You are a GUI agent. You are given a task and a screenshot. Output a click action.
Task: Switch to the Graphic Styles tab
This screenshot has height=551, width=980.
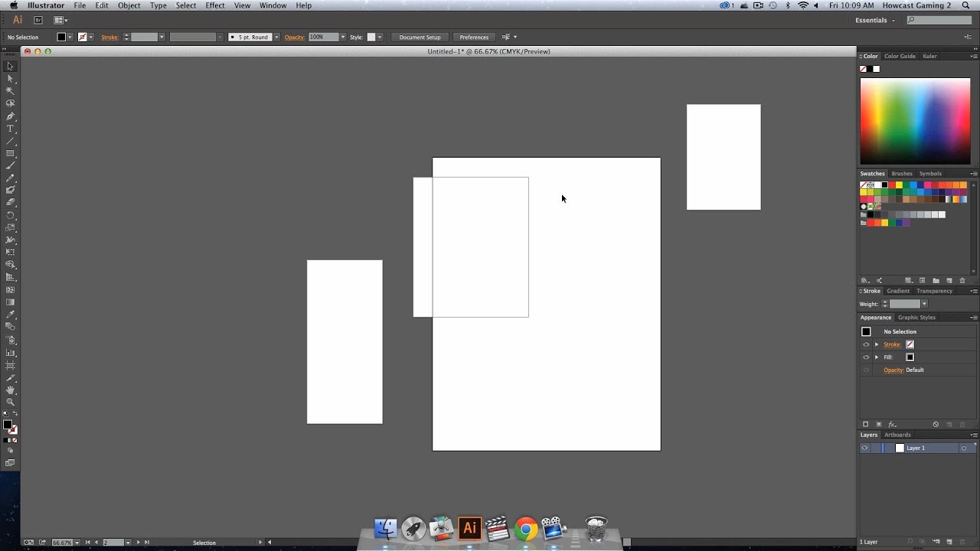tap(916, 318)
